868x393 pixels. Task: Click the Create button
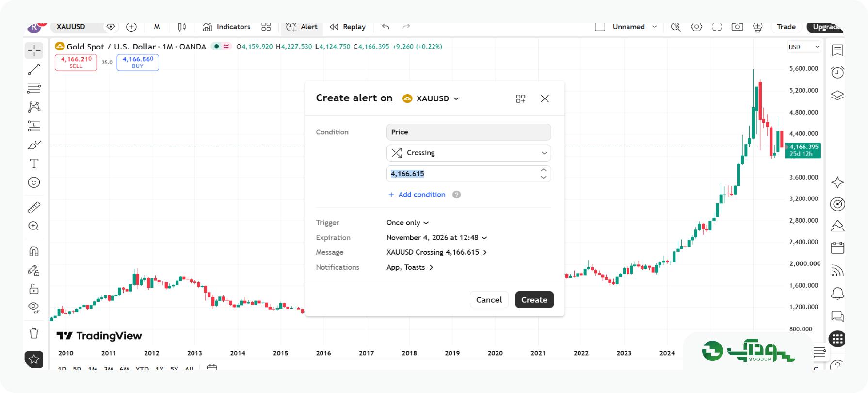(534, 300)
